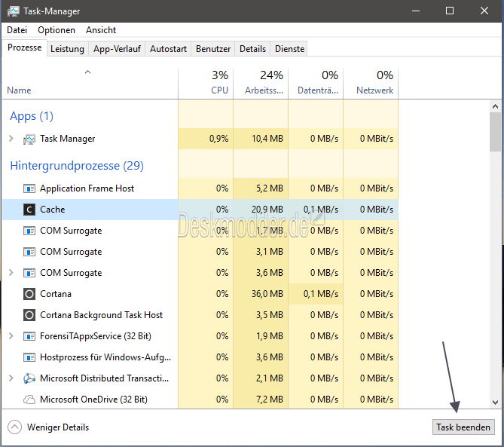
Task: Expand the ForensiTAppxService (32 Bit) entry
Action: point(11,336)
